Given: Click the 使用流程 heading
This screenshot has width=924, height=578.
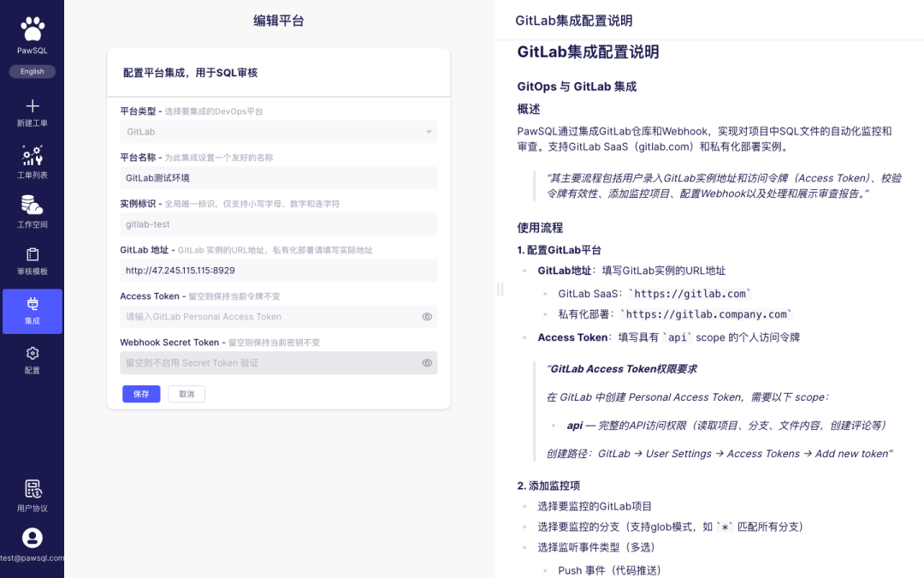Looking at the screenshot, I should [x=541, y=228].
